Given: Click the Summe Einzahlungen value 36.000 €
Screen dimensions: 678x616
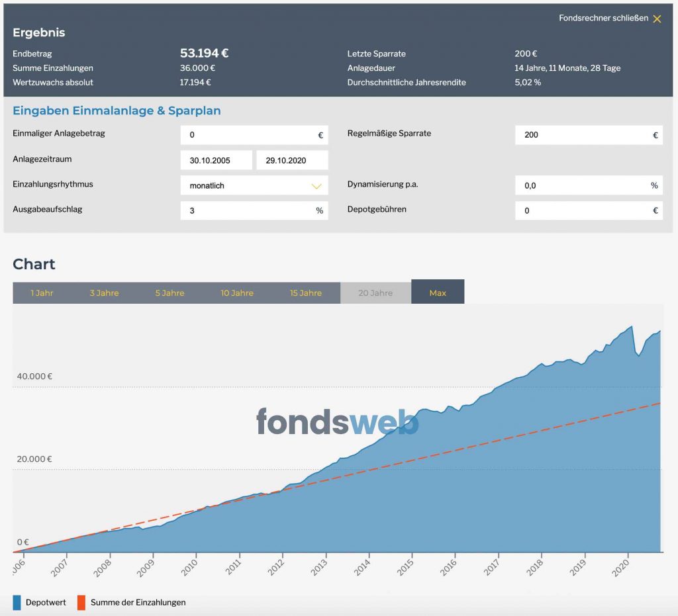Looking at the screenshot, I should (x=197, y=68).
